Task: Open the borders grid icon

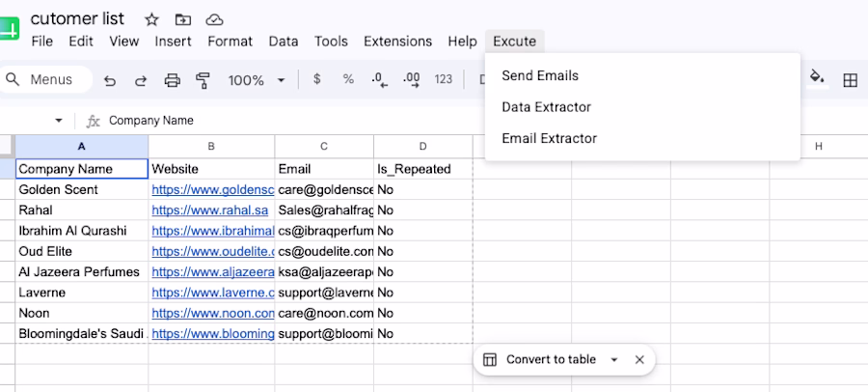Action: 850,80
